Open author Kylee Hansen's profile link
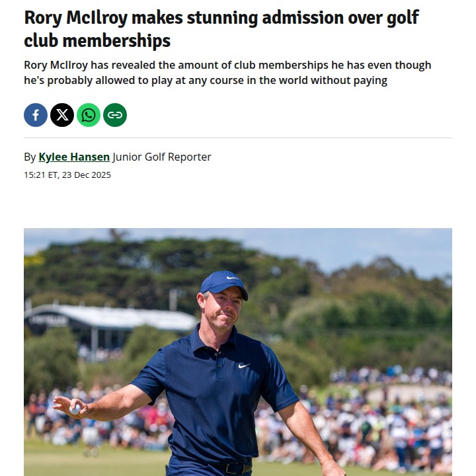The image size is (476, 476). (x=74, y=157)
